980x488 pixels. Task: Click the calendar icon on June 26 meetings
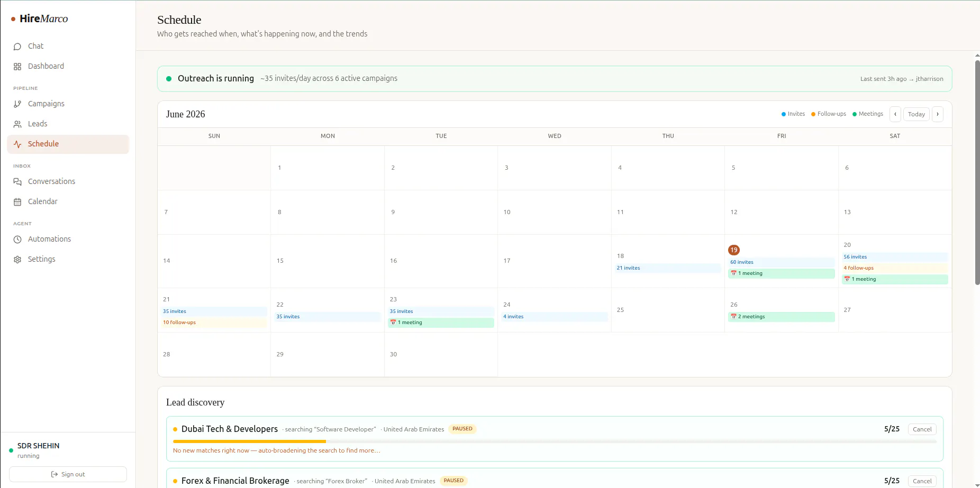(x=733, y=317)
